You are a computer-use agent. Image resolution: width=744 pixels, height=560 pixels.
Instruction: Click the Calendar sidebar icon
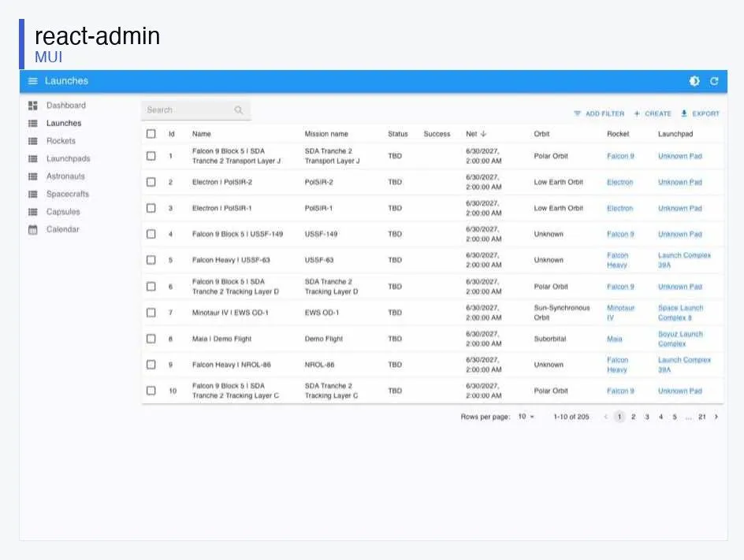tap(33, 229)
